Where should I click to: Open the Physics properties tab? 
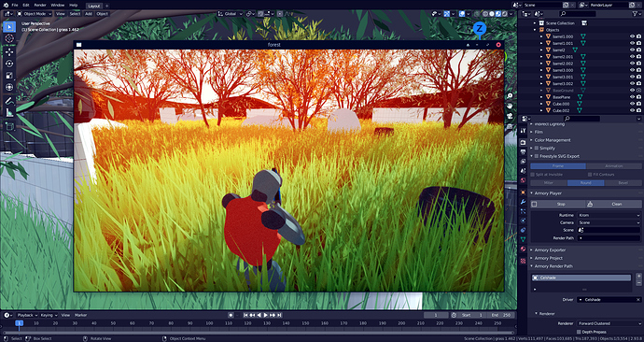523,221
